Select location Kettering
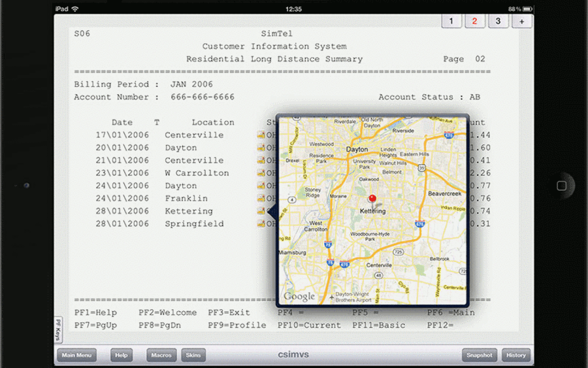 pyautogui.click(x=189, y=211)
